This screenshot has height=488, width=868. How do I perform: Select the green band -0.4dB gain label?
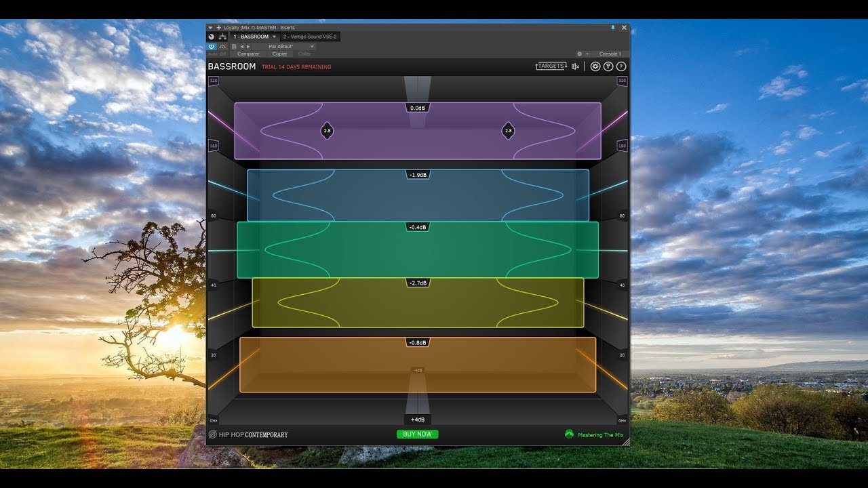click(x=418, y=227)
